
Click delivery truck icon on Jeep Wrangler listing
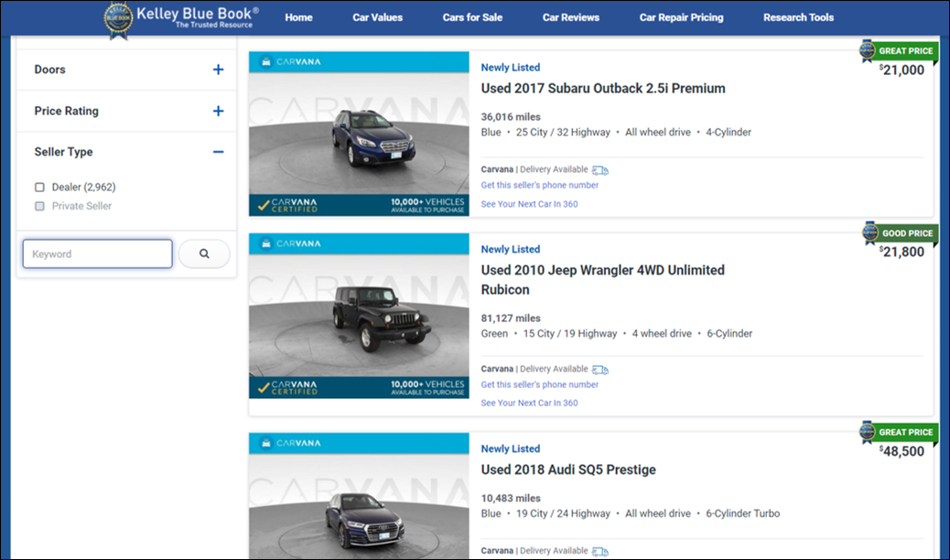(x=599, y=370)
